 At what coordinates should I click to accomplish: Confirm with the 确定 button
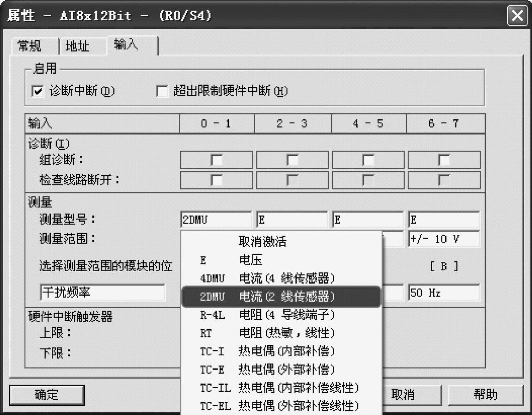[47, 395]
